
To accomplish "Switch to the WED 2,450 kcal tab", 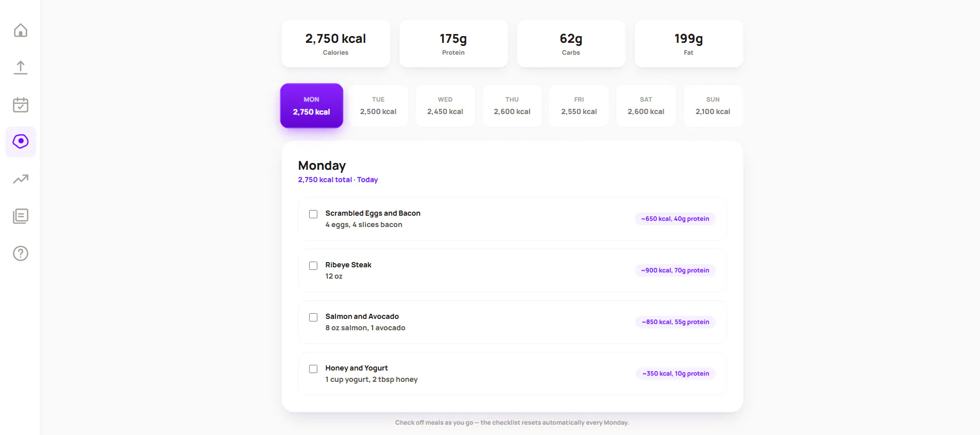I will coord(445,106).
